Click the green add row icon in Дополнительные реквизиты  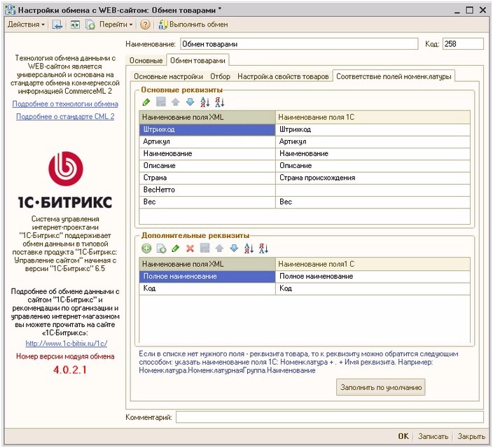point(146,248)
